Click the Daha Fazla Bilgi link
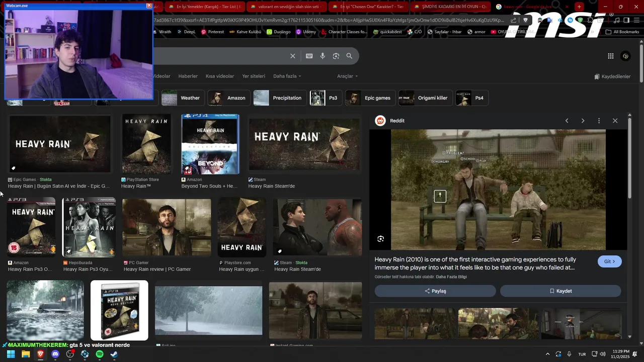 coord(451,277)
